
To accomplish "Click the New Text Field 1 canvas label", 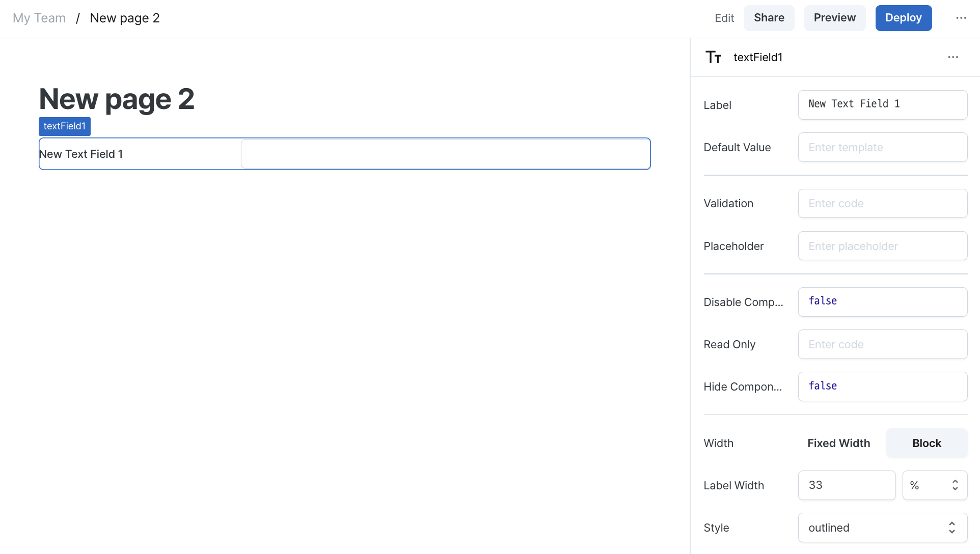I will (81, 154).
